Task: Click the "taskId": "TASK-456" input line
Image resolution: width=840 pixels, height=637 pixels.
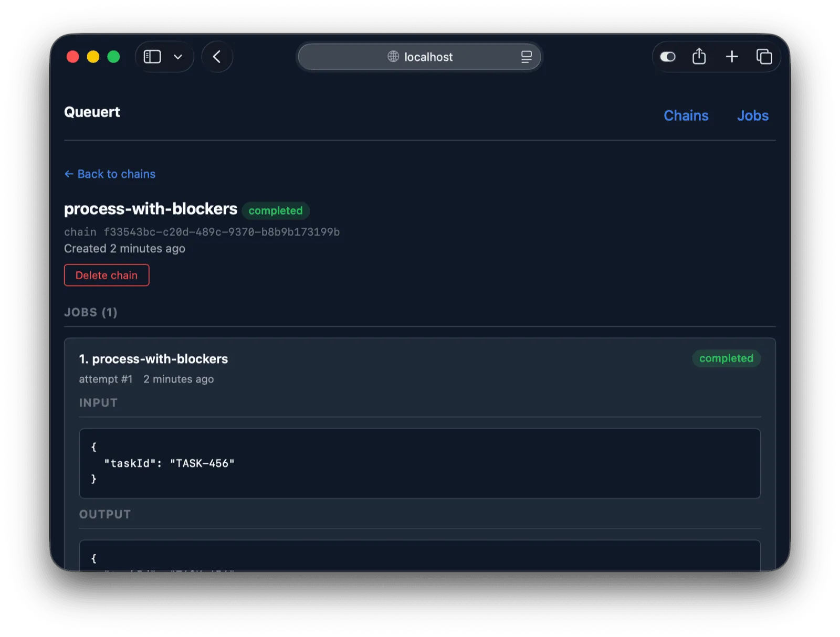Action: tap(169, 463)
